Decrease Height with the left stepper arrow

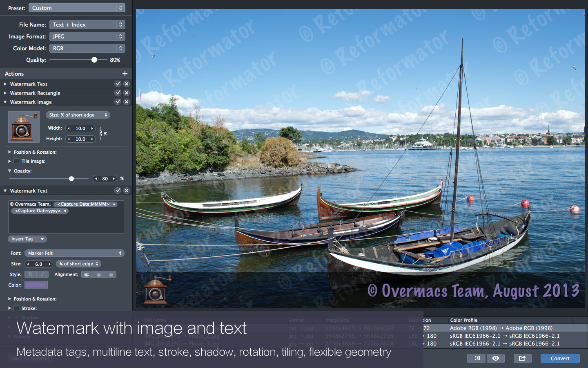click(69, 139)
